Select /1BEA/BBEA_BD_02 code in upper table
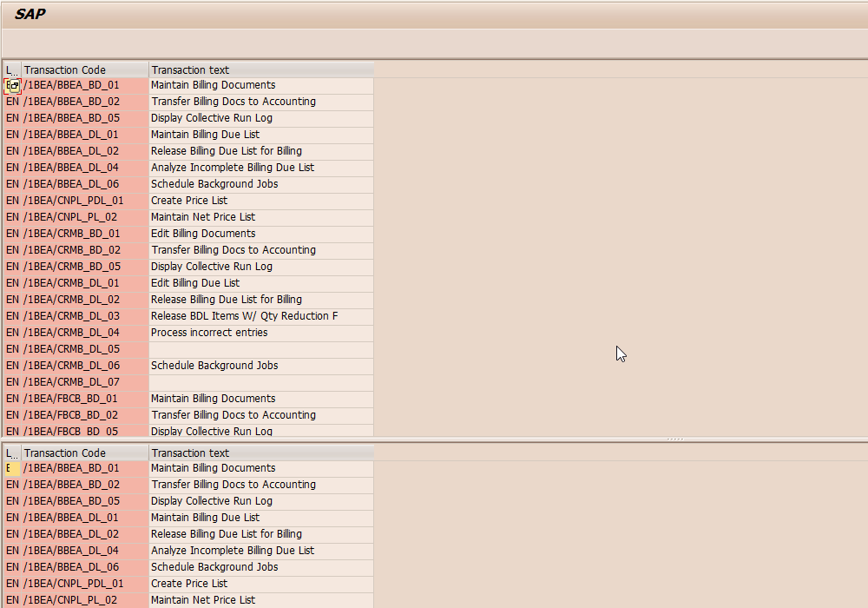The image size is (868, 608). pyautogui.click(x=85, y=102)
